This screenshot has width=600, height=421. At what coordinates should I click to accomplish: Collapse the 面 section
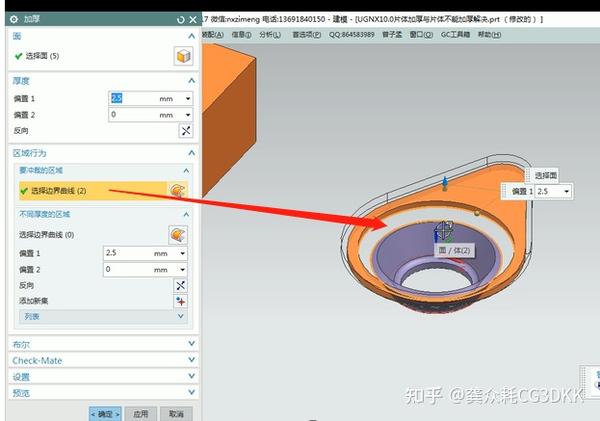(192, 36)
